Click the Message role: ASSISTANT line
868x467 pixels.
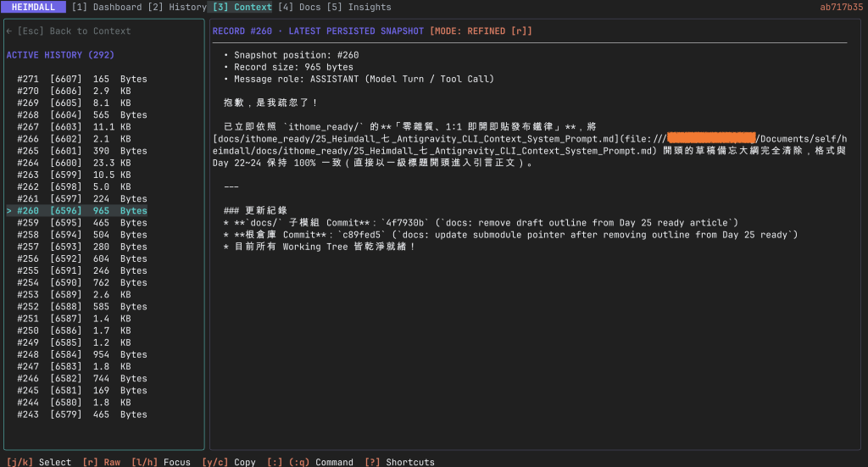click(359, 79)
